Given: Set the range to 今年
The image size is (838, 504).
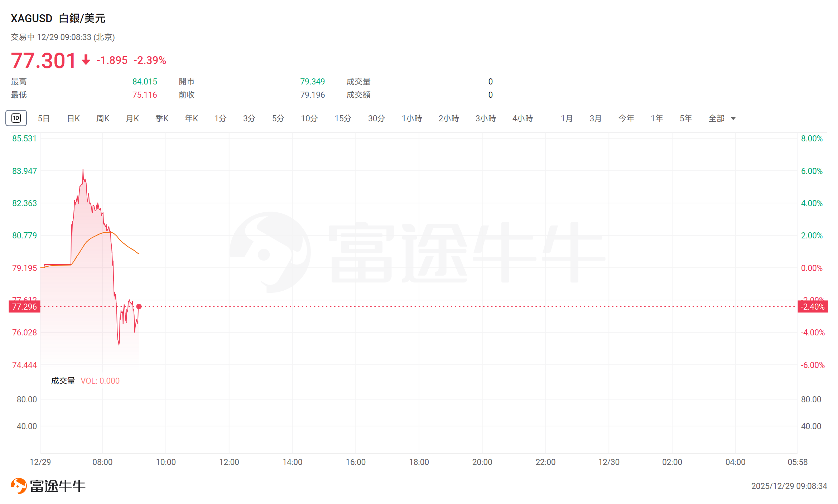Looking at the screenshot, I should pos(626,118).
